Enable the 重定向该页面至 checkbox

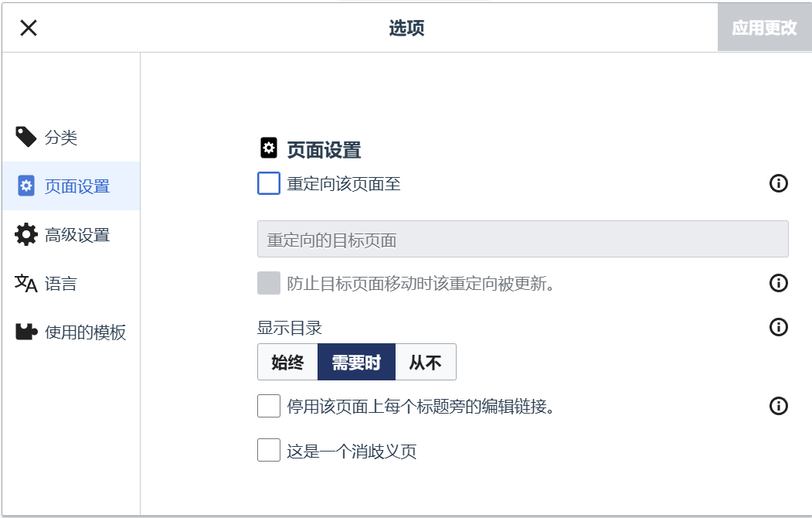coord(269,184)
